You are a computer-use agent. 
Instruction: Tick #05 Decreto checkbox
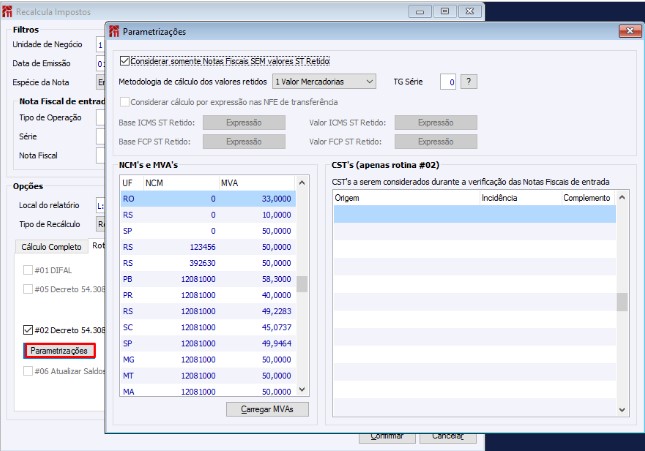click(28, 289)
